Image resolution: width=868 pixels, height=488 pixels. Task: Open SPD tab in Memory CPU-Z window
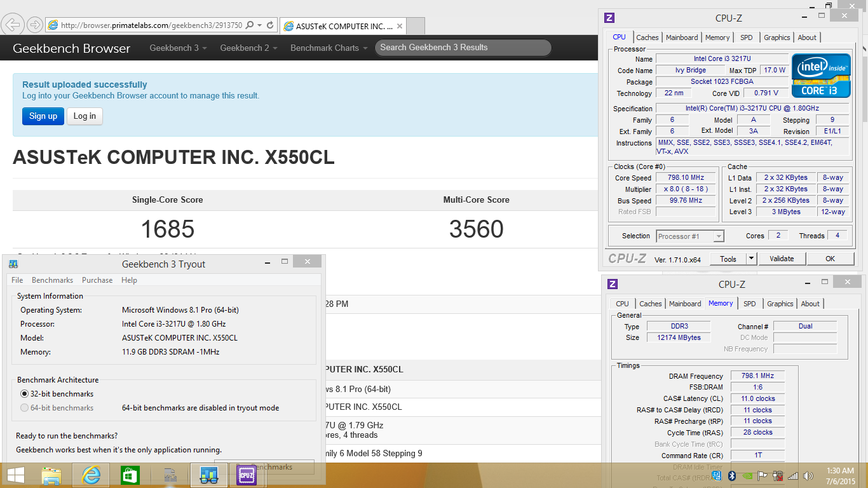click(749, 304)
